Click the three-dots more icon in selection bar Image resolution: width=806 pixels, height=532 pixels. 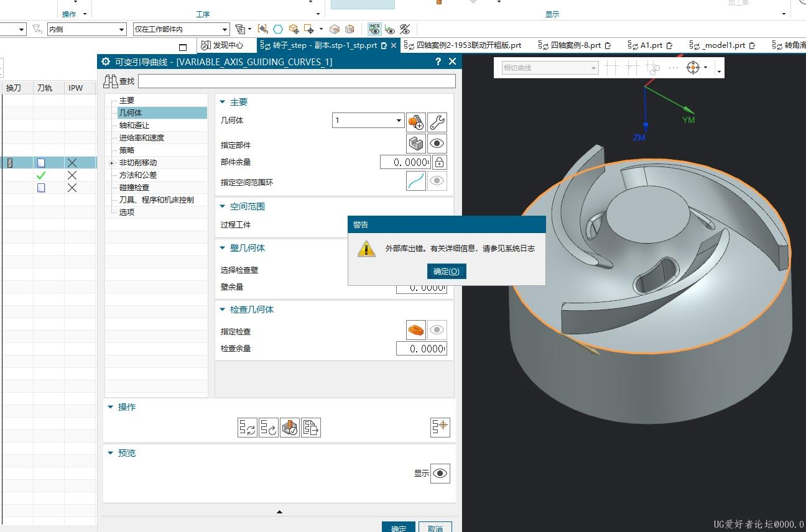(x=674, y=67)
